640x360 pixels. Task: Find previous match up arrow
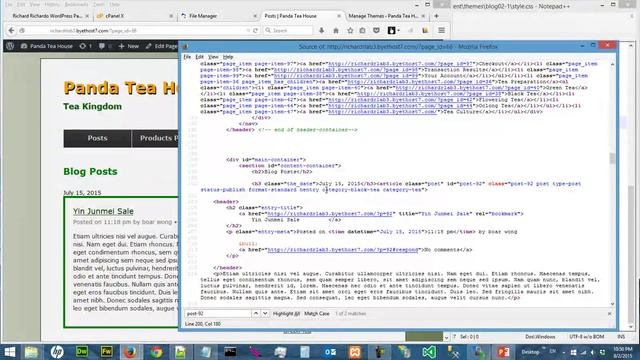tap(256, 313)
